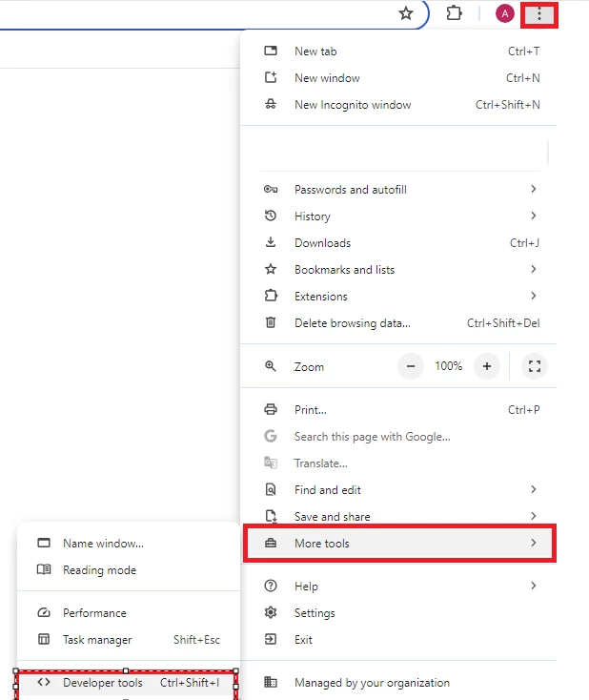589x700 pixels.
Task: Open the More tools submenu
Action: coord(399,544)
